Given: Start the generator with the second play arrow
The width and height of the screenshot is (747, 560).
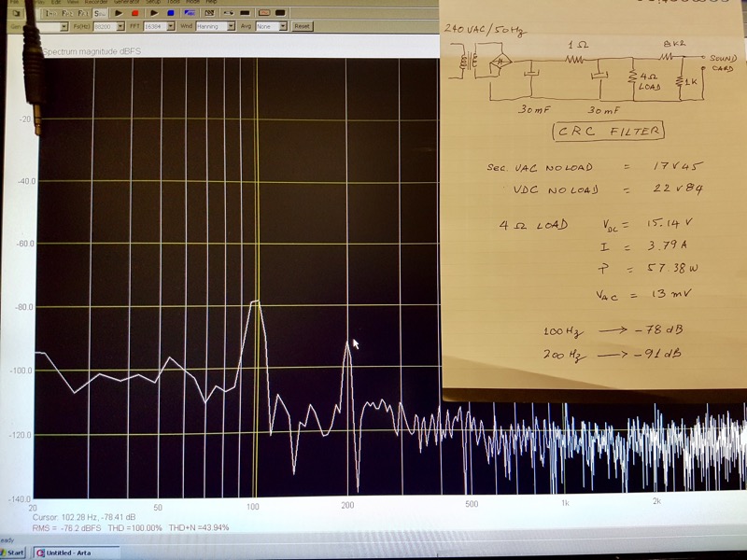Looking at the screenshot, I should click(x=154, y=13).
